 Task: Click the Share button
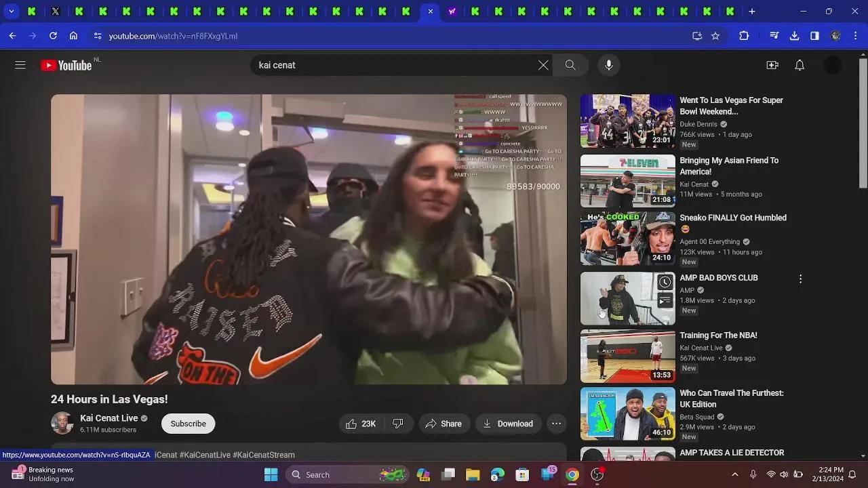pyautogui.click(x=443, y=424)
